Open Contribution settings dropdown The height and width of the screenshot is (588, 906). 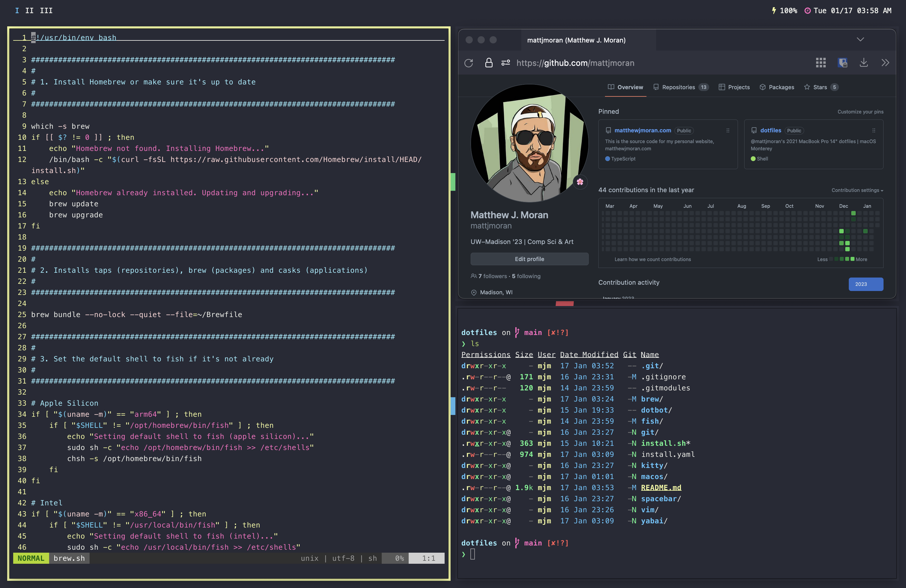[x=857, y=190]
